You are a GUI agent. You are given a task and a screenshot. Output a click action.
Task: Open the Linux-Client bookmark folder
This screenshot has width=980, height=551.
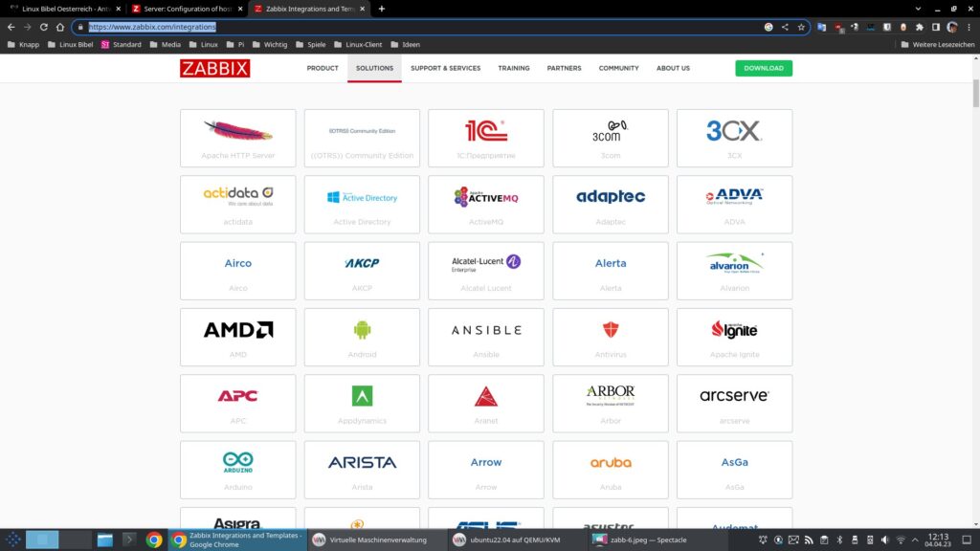(358, 44)
